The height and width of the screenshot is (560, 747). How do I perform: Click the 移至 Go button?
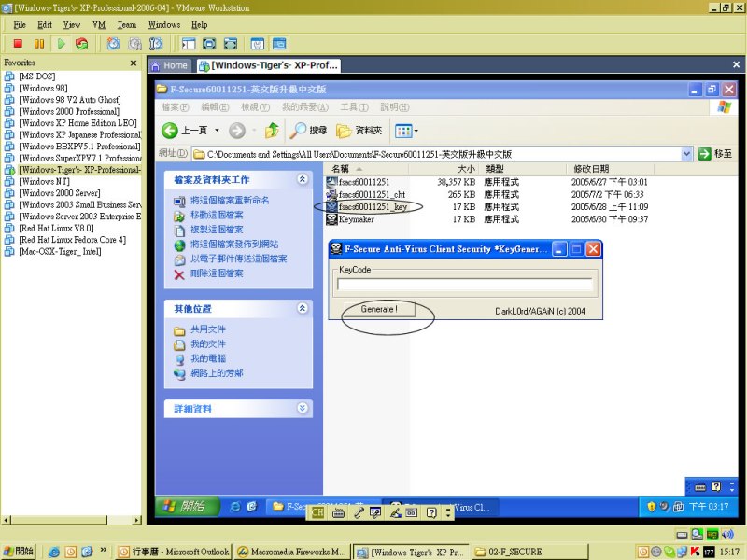click(x=715, y=154)
